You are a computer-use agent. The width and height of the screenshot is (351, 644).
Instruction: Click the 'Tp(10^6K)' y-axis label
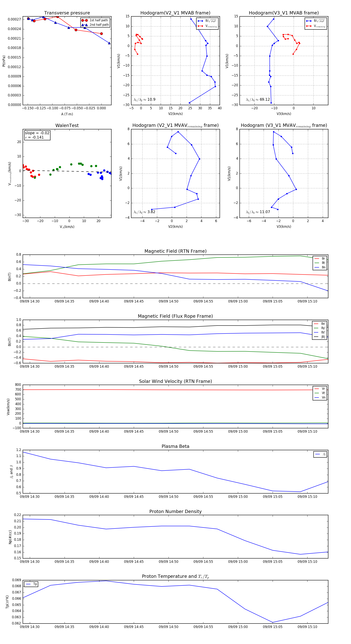7,602
